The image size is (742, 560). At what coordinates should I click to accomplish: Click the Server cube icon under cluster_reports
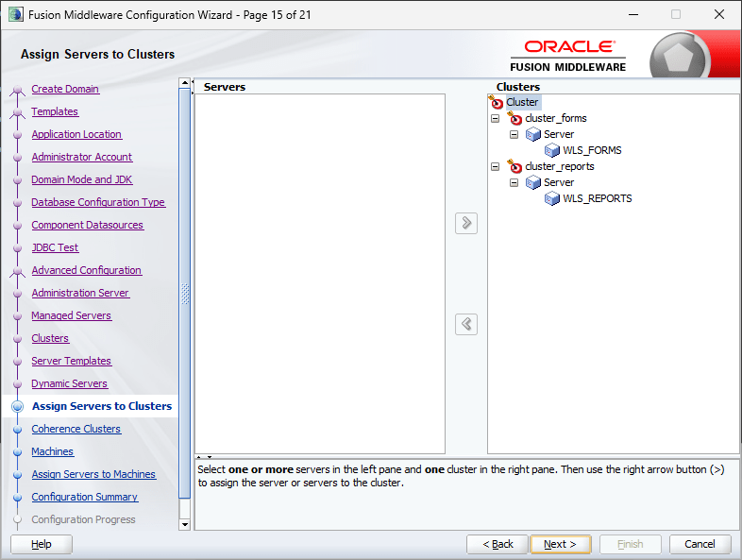click(533, 182)
